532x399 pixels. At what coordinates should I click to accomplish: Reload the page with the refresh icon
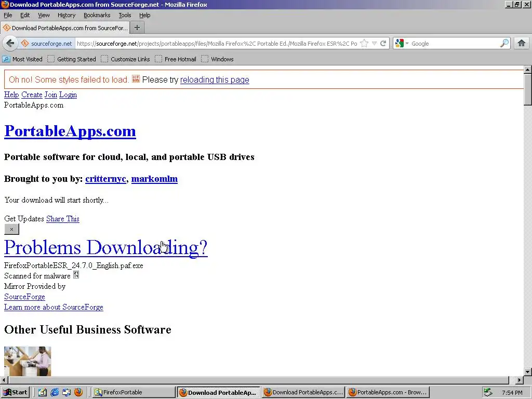pyautogui.click(x=383, y=44)
